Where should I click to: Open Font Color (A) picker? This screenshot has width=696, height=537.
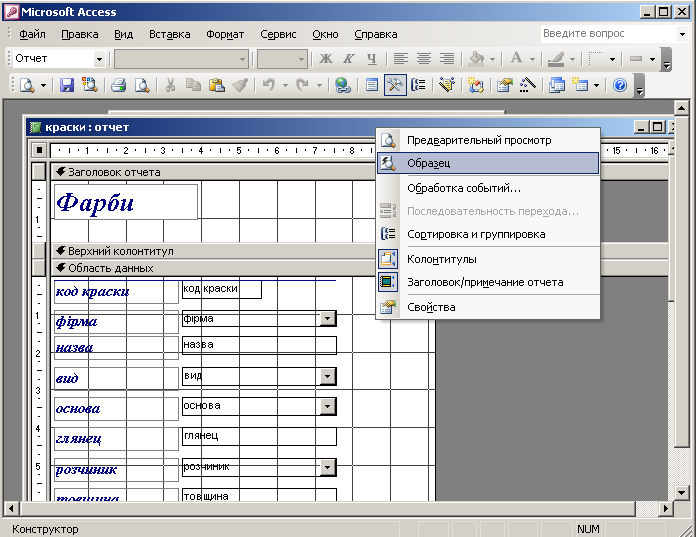pos(516,58)
